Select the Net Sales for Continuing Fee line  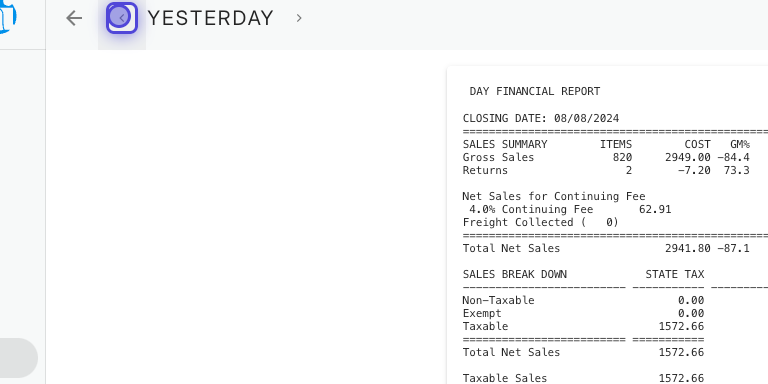click(554, 196)
